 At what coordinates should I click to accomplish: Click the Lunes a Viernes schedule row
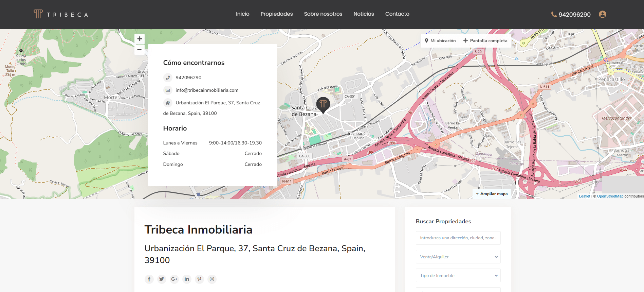(x=213, y=143)
